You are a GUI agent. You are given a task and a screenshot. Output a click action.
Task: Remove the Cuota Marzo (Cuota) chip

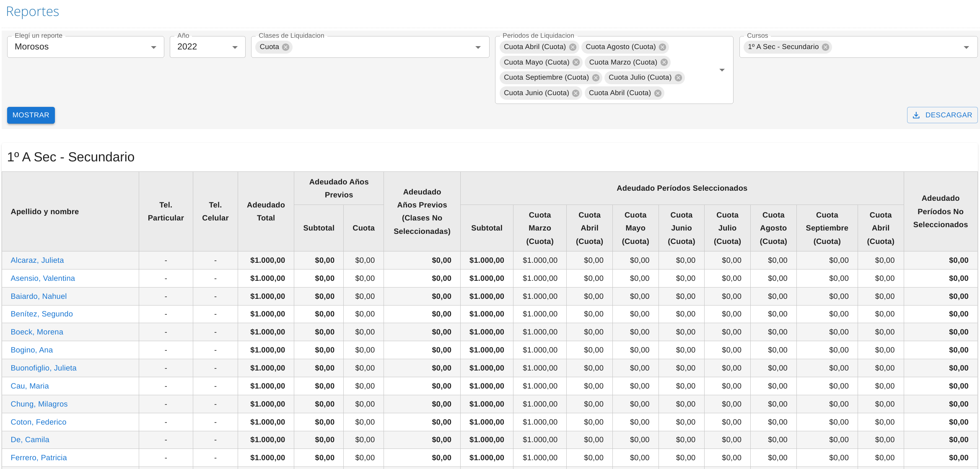664,62
